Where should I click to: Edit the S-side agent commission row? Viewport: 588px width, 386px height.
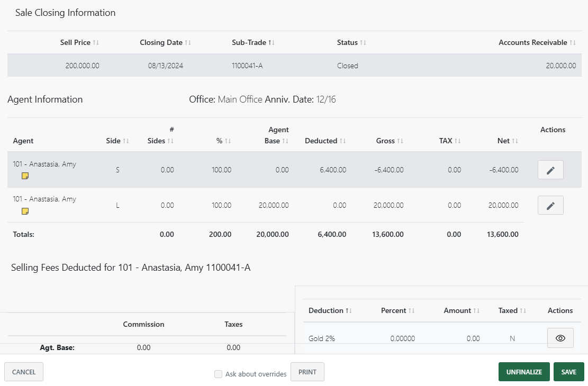pos(550,169)
